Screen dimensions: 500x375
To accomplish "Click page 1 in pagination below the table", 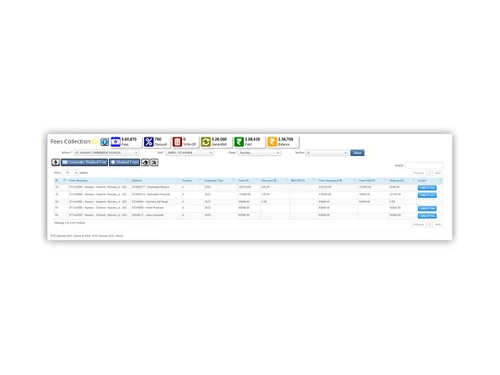I will tap(430, 224).
